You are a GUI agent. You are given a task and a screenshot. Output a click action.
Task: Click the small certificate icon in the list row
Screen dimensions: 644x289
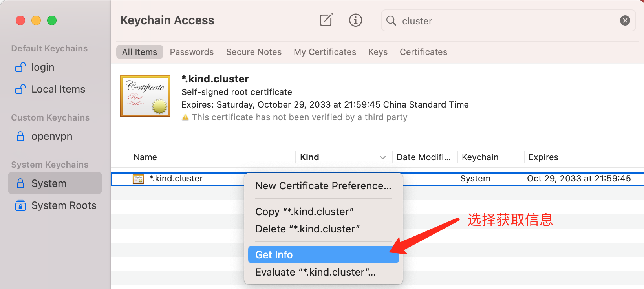[x=138, y=179]
